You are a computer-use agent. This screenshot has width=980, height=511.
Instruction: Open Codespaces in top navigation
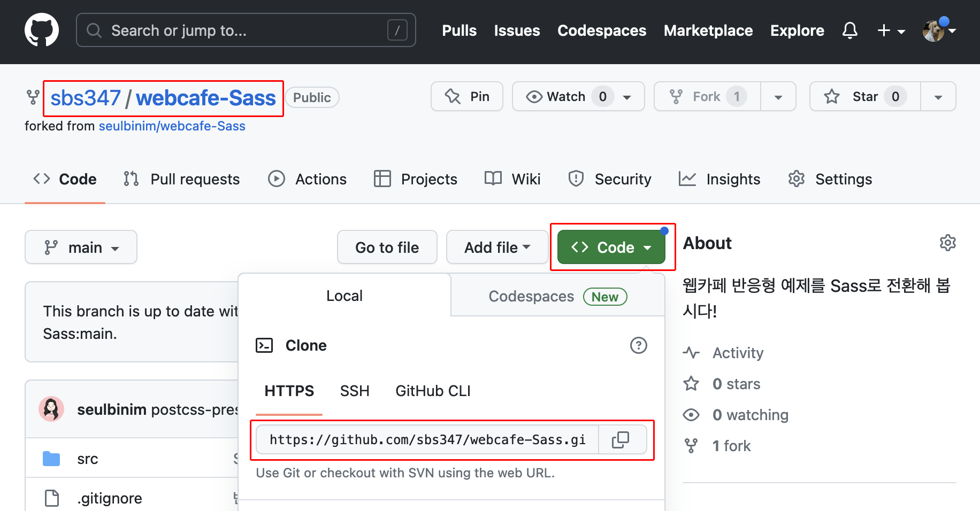[x=602, y=30]
